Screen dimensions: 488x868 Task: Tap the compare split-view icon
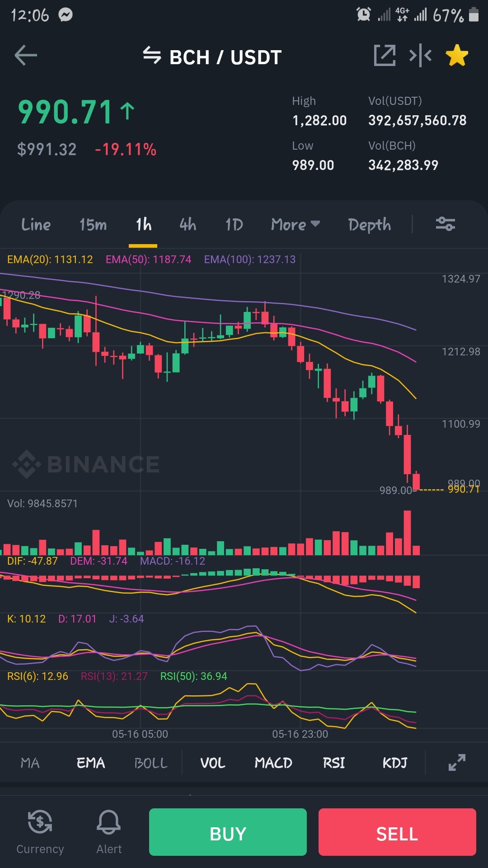tap(420, 56)
